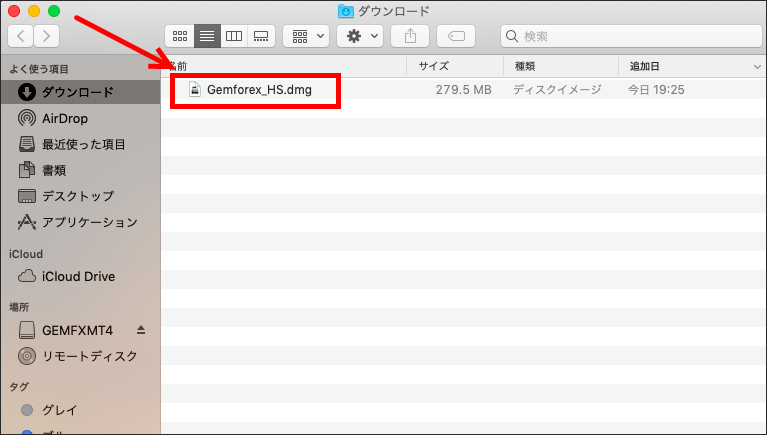Open アプリケーション in the sidebar

click(x=80, y=222)
